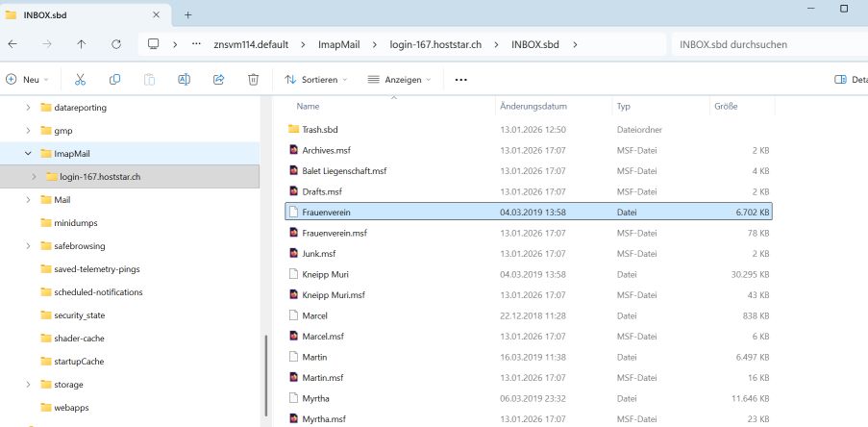Open the See more ellipsis menu
Image resolution: width=868 pixels, height=427 pixels.
pos(460,80)
